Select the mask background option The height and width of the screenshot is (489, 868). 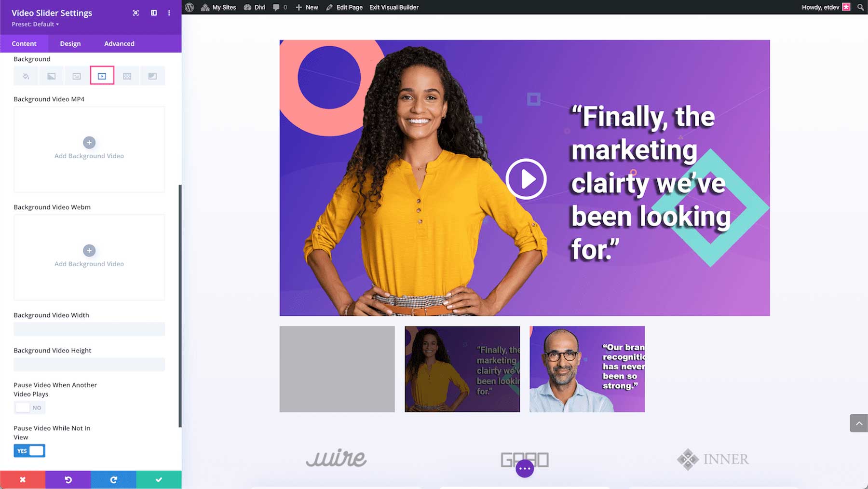coord(153,75)
